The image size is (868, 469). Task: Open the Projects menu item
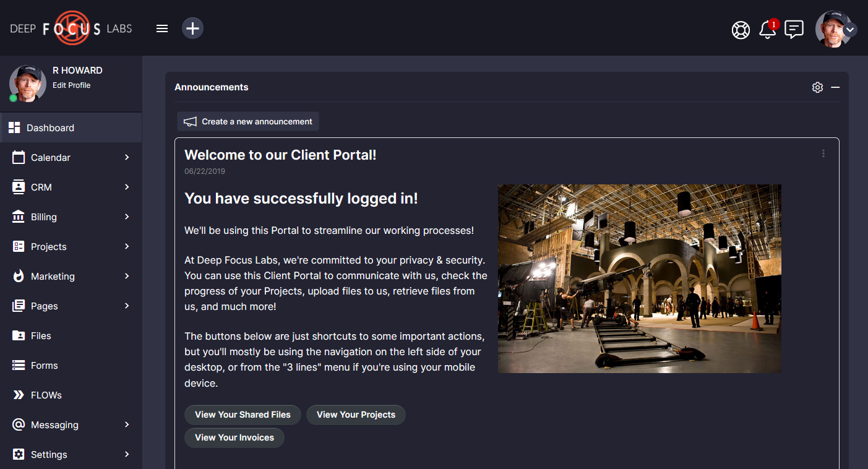point(71,246)
